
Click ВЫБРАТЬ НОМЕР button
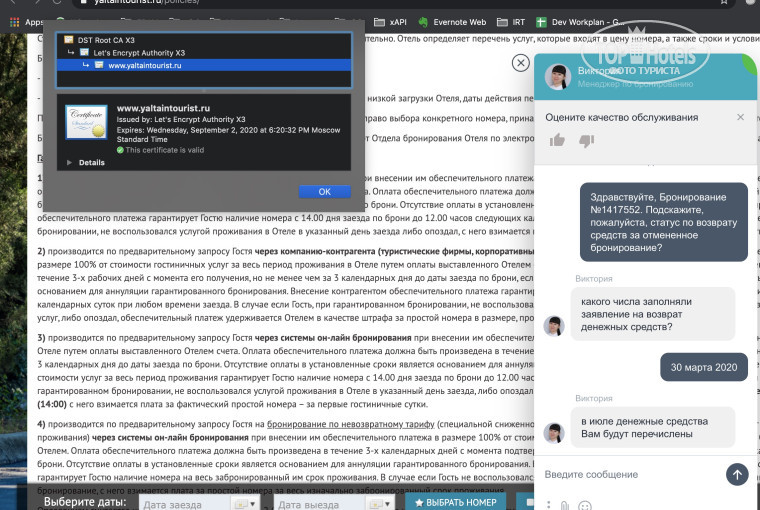[456, 503]
